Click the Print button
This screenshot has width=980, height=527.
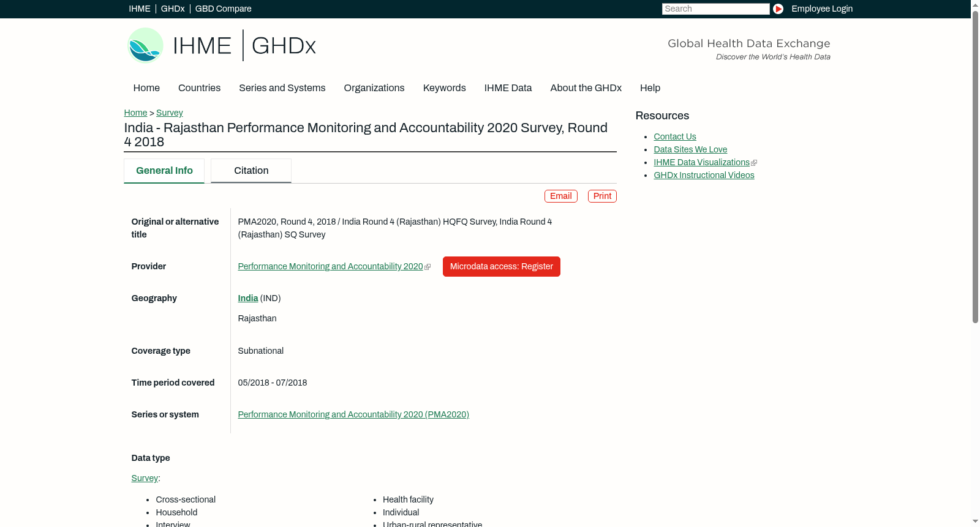tap(602, 196)
